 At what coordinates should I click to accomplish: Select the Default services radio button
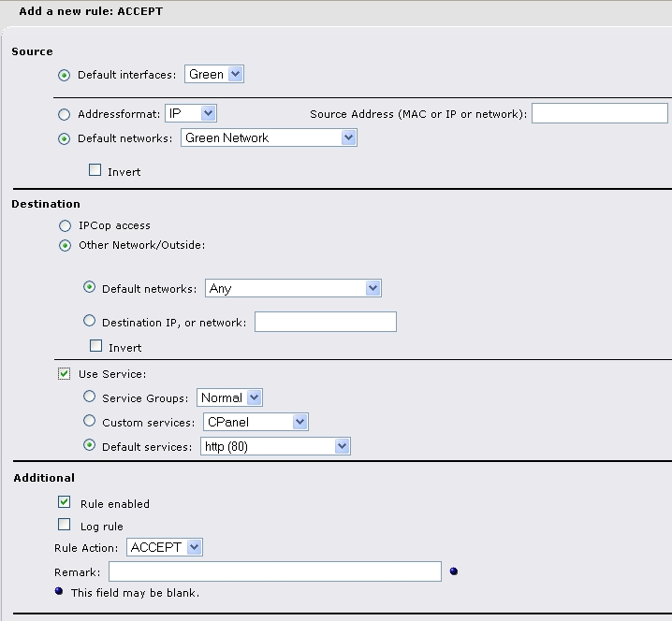pos(89,445)
